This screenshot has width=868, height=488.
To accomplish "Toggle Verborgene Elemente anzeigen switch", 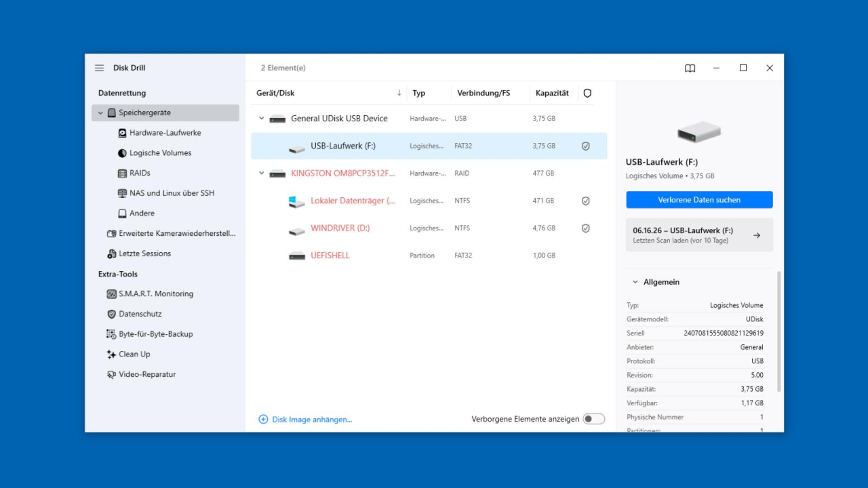I will tap(594, 419).
